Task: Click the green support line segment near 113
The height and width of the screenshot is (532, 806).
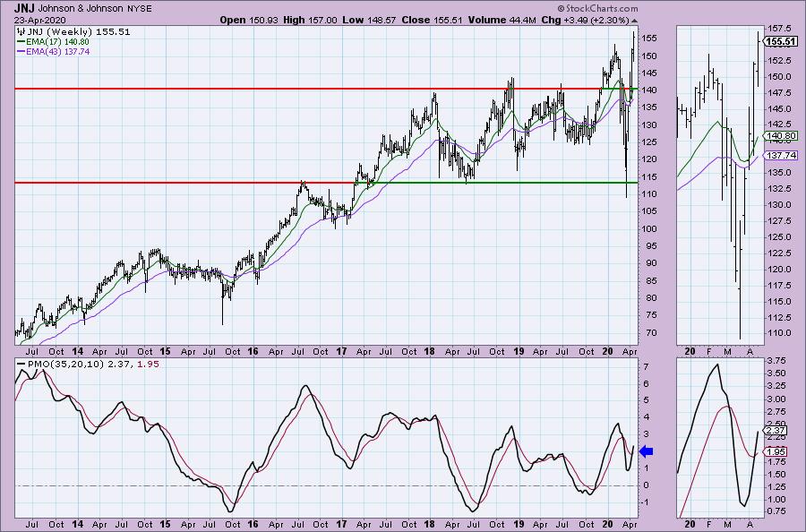Action: coord(496,183)
